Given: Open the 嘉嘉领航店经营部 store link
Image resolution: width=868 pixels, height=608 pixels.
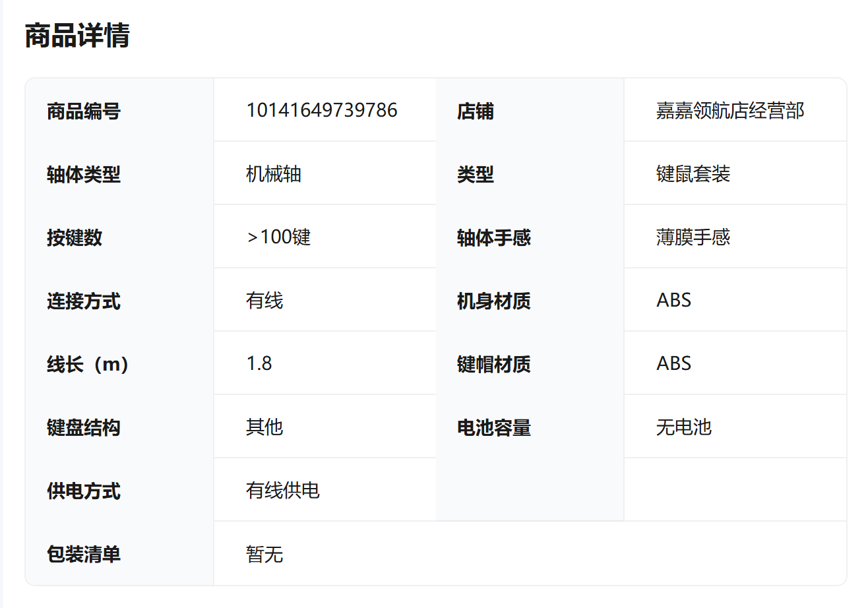Looking at the screenshot, I should [730, 110].
